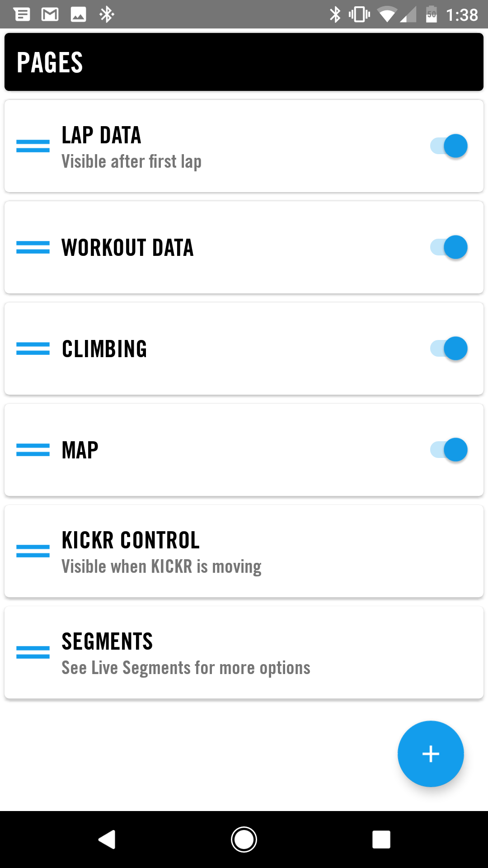This screenshot has width=488, height=868.
Task: Open recent apps square button
Action: (x=381, y=840)
